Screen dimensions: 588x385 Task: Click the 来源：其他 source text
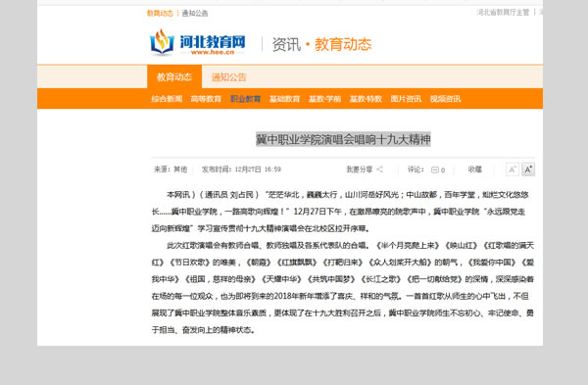[171, 169]
